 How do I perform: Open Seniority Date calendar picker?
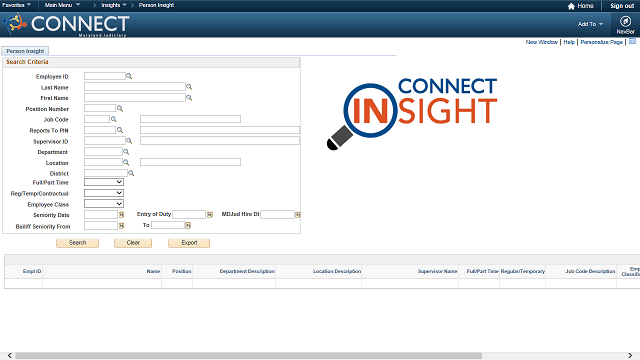pyautogui.click(x=121, y=215)
